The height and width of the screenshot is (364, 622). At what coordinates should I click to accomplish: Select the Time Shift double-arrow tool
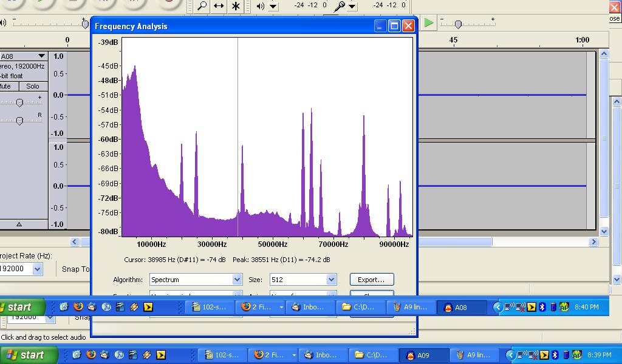point(219,6)
